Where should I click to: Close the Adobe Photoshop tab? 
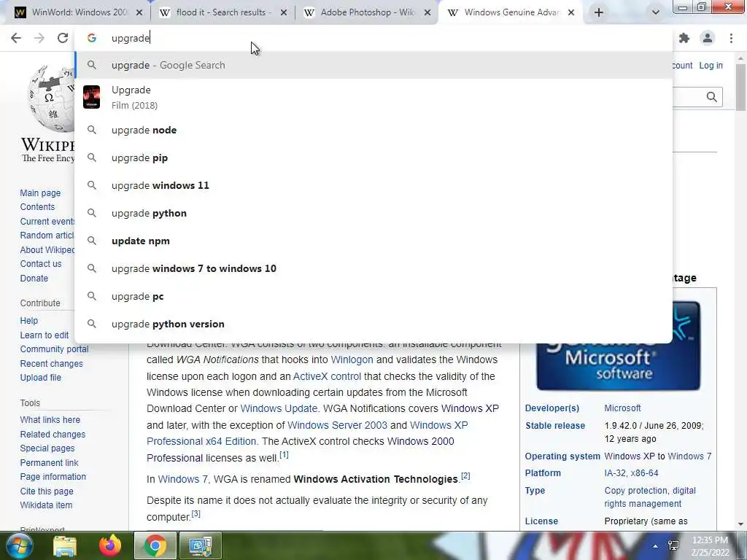point(427,12)
